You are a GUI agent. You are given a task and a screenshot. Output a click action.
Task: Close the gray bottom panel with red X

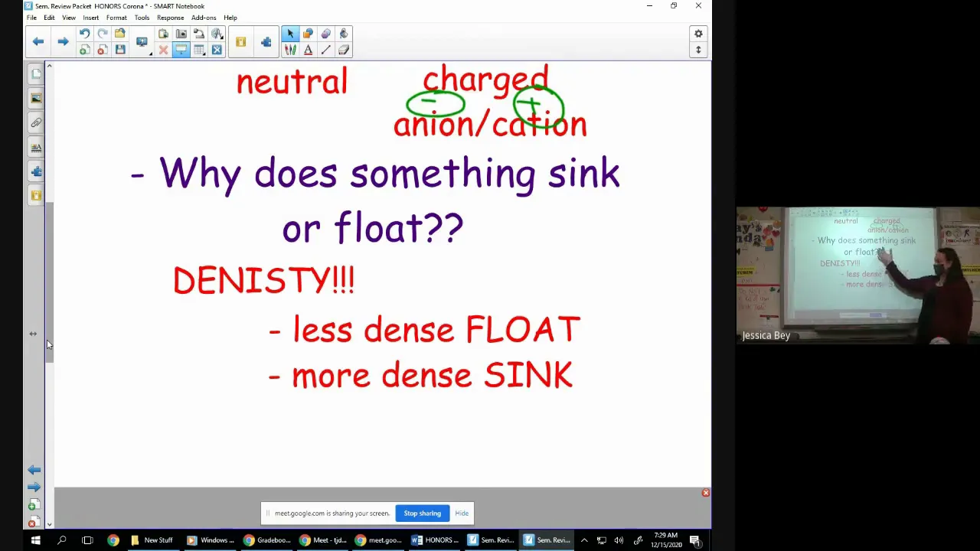click(x=706, y=493)
